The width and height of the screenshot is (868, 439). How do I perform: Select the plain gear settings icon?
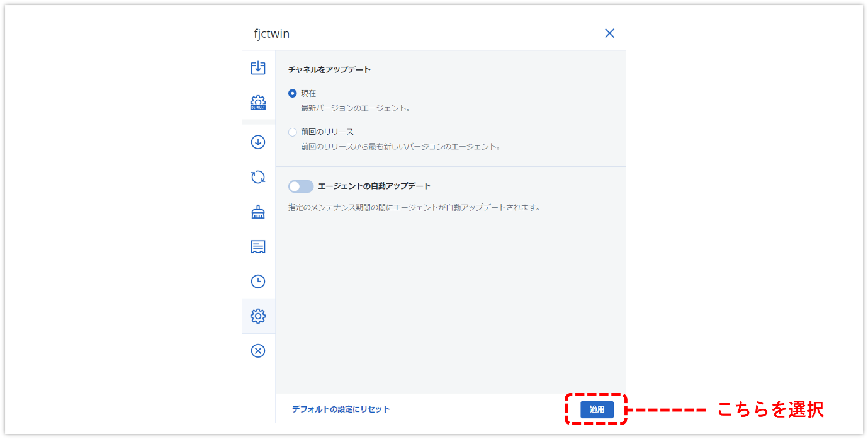pyautogui.click(x=258, y=316)
